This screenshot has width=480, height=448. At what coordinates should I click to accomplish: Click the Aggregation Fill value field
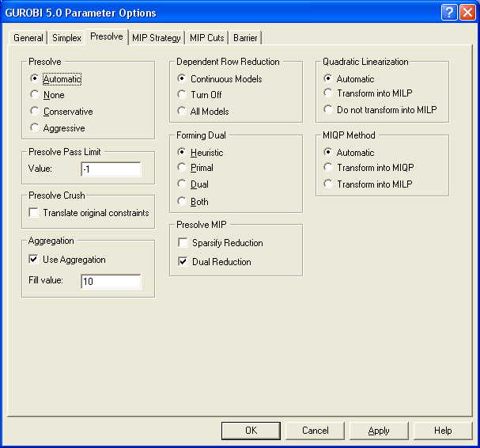tap(111, 281)
